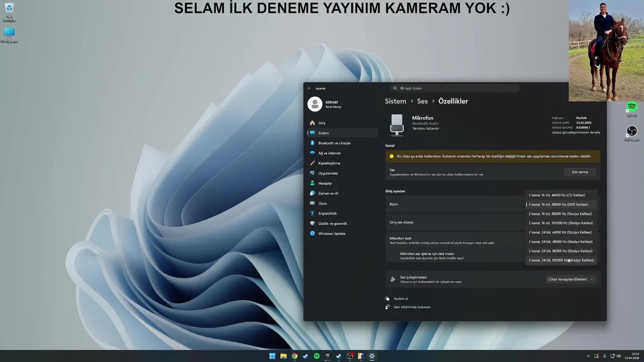Choose 2 kanal, 16 bit, 44100 Hz (CD Kalitesi)
Viewport: 644px width, 362px height.
(561, 195)
